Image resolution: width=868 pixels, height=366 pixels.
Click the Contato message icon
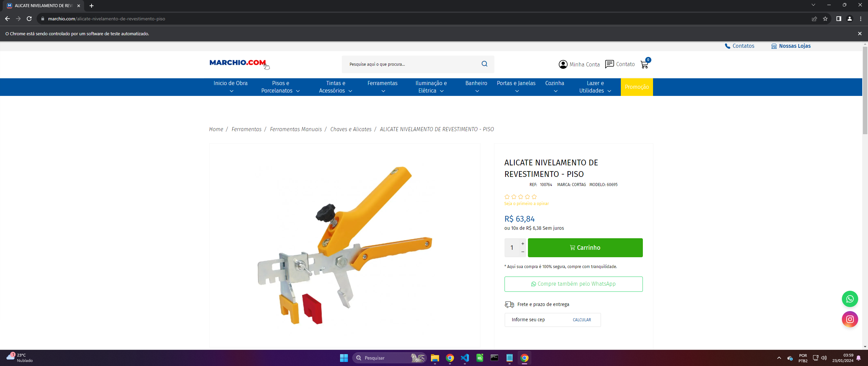coord(609,64)
